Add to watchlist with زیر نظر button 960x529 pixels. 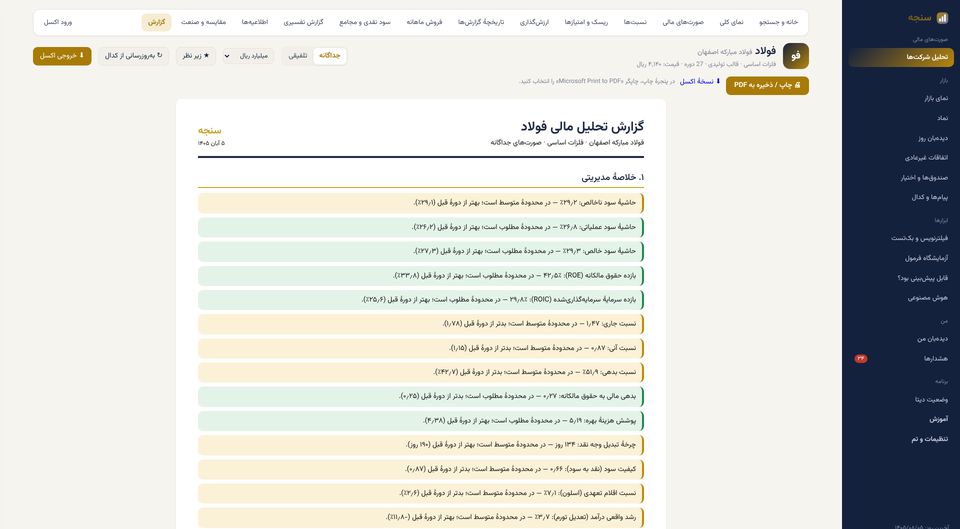[x=196, y=56]
